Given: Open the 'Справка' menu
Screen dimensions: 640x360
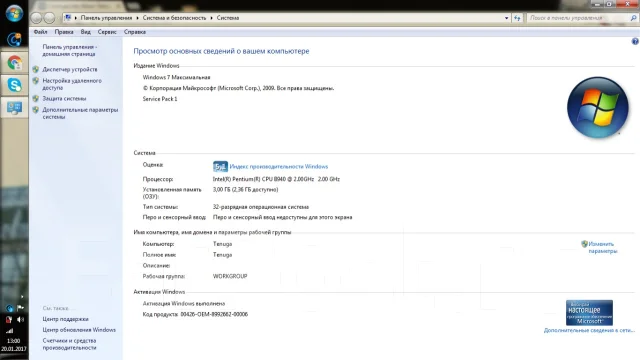Looking at the screenshot, I should click(x=135, y=32).
